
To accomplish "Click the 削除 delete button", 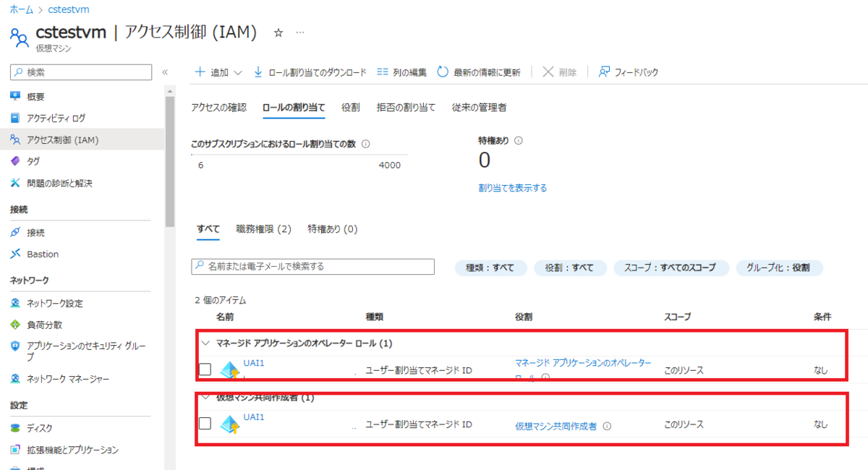I will (559, 72).
